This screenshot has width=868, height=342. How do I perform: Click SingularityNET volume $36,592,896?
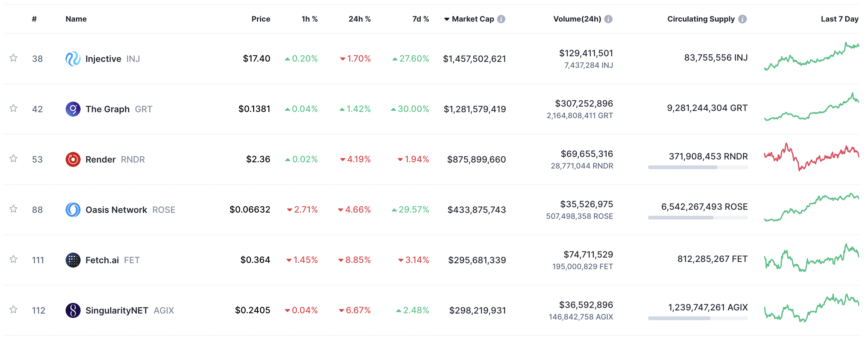coord(586,304)
